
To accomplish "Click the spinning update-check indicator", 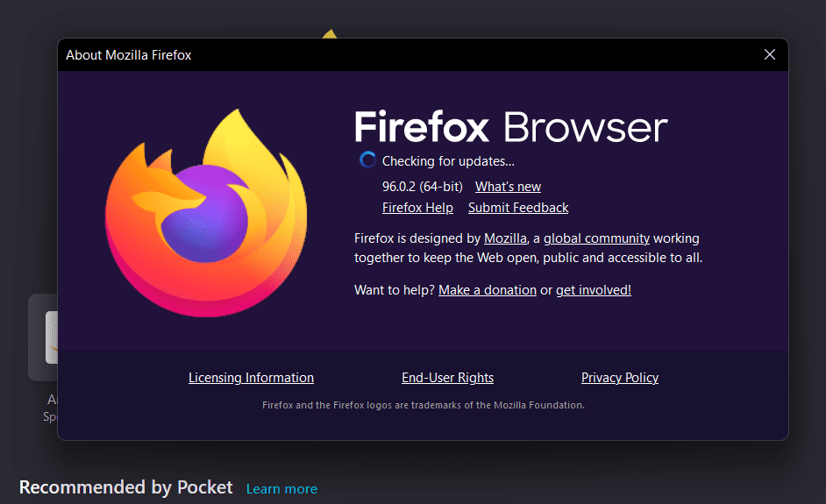I will click(368, 160).
